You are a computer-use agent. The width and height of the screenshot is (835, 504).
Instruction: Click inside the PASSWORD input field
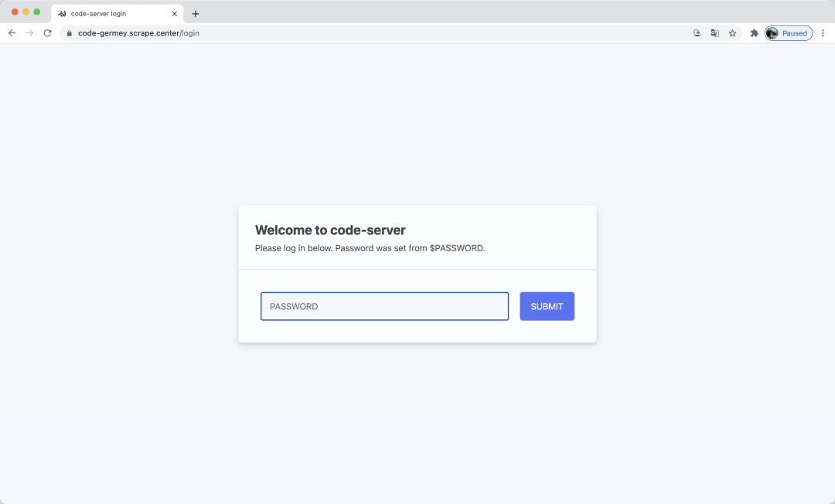(x=384, y=306)
